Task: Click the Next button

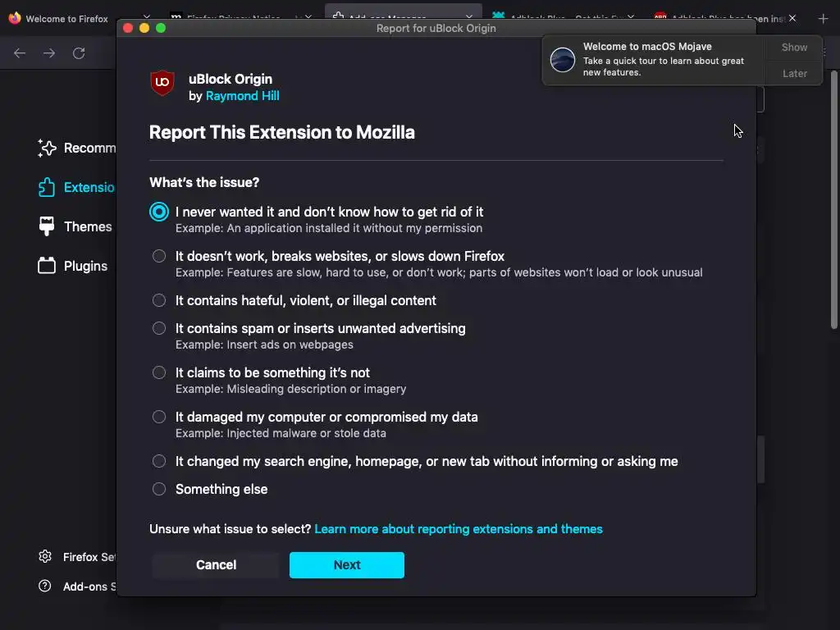Action: tap(347, 565)
